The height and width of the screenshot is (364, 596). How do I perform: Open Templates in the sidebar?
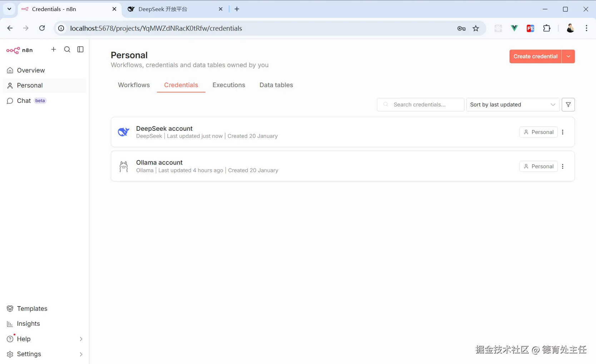pos(45,309)
